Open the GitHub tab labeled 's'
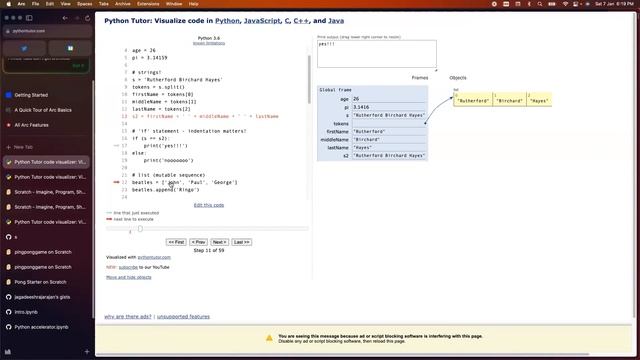Viewport: 640px width, 360px height. [46, 237]
